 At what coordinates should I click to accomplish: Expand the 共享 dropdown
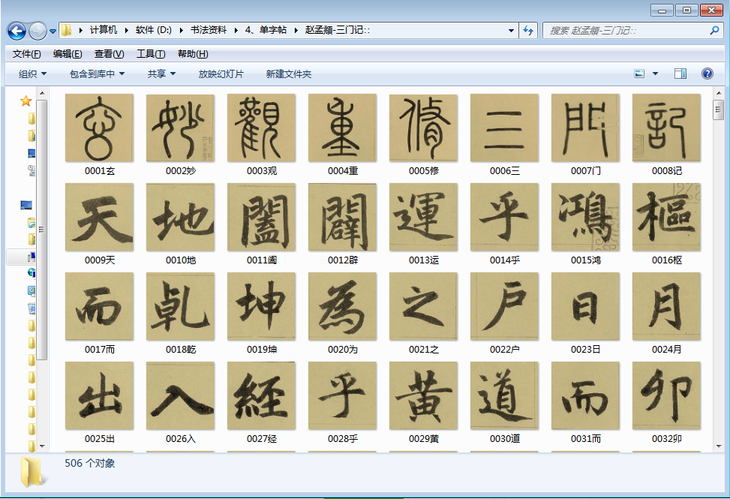pyautogui.click(x=161, y=74)
